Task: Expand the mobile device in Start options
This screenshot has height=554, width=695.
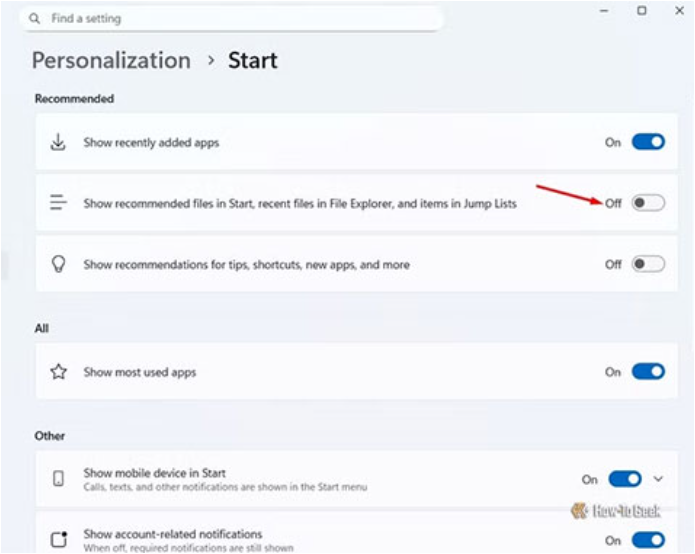Action: (658, 479)
